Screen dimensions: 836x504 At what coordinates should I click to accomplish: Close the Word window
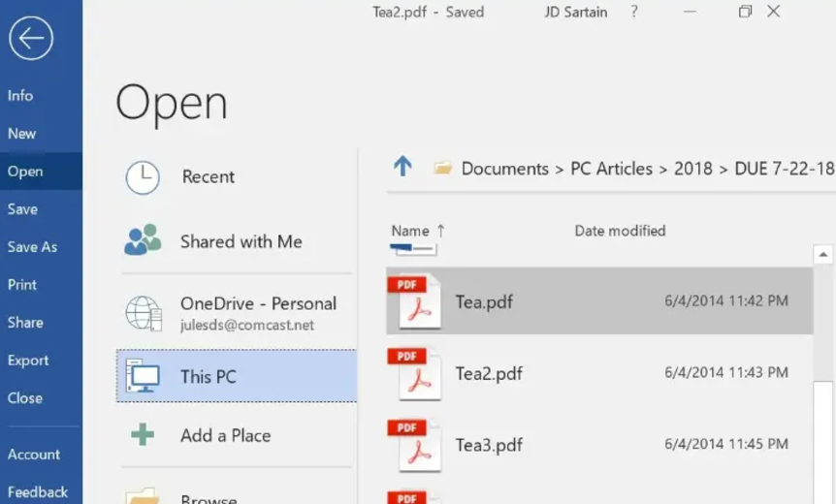(774, 12)
